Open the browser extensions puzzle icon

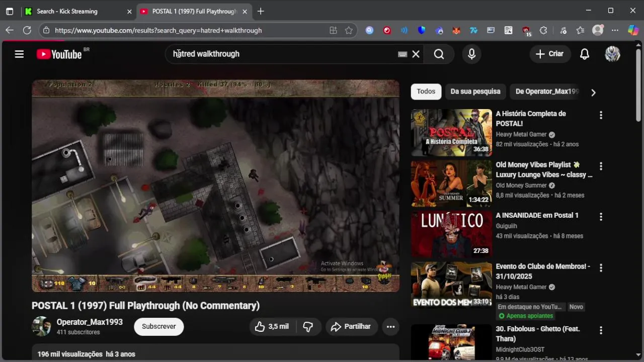(543, 30)
